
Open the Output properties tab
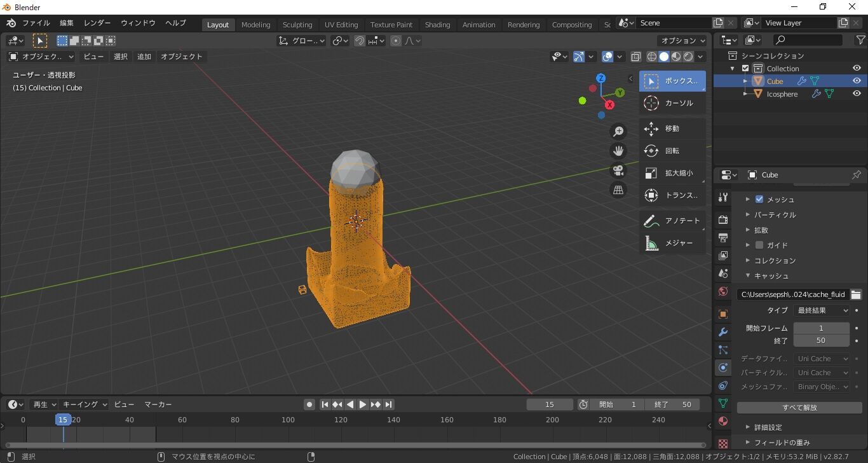[x=722, y=238]
